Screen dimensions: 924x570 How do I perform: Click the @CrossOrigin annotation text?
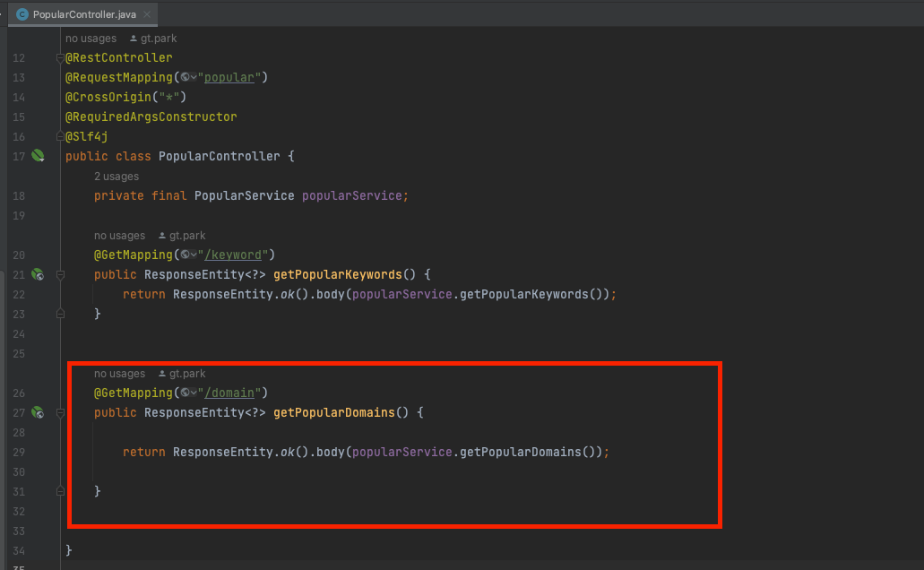pos(108,97)
